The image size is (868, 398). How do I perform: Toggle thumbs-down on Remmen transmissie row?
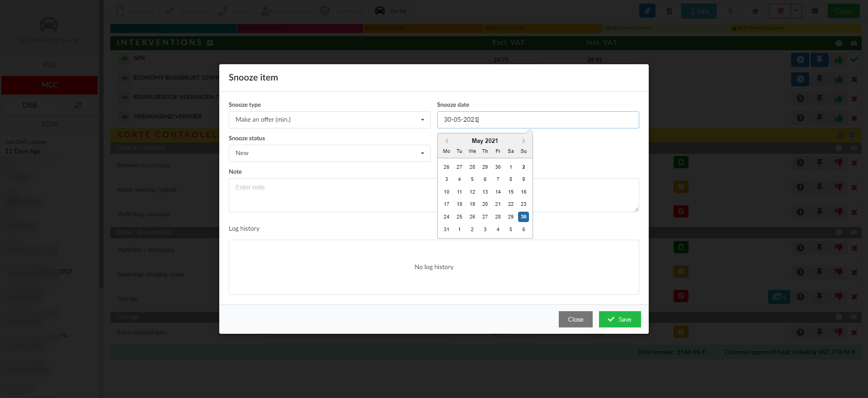pyautogui.click(x=839, y=162)
